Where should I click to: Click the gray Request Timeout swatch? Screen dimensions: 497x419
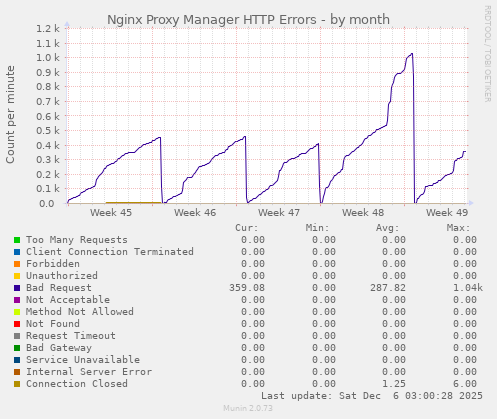pyautogui.click(x=17, y=336)
